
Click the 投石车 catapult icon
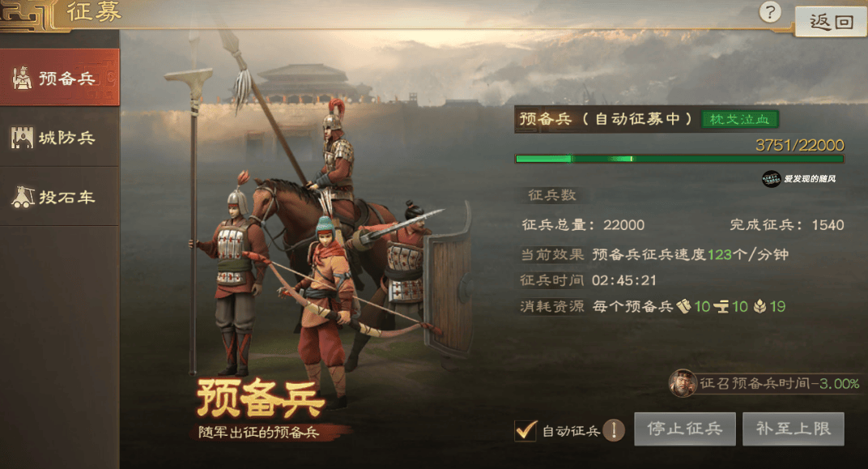23,197
